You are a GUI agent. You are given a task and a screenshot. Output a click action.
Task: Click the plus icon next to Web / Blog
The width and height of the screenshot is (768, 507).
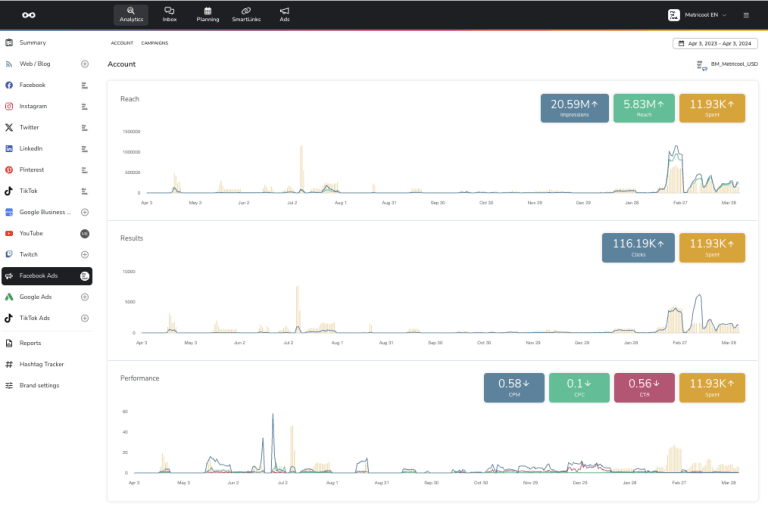[x=85, y=64]
